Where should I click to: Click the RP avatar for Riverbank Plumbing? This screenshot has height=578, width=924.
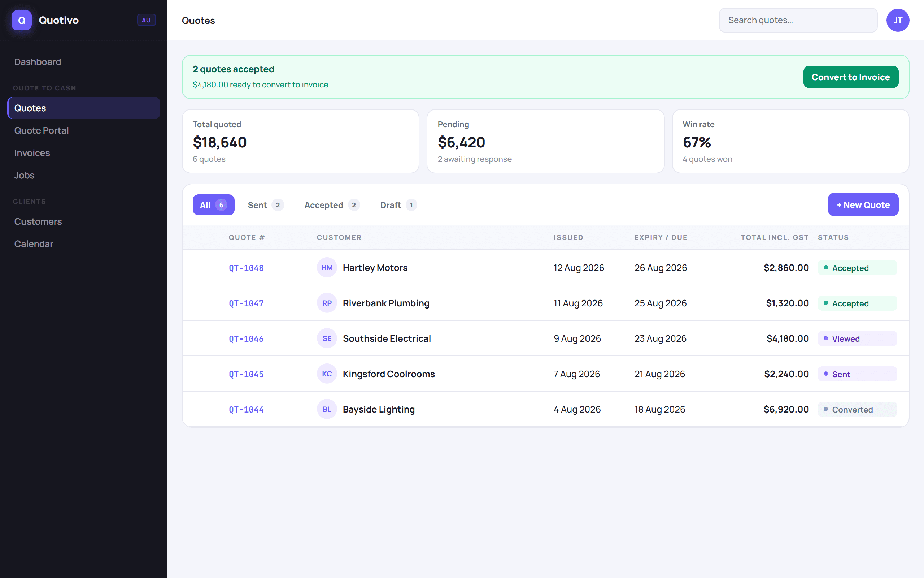(327, 303)
